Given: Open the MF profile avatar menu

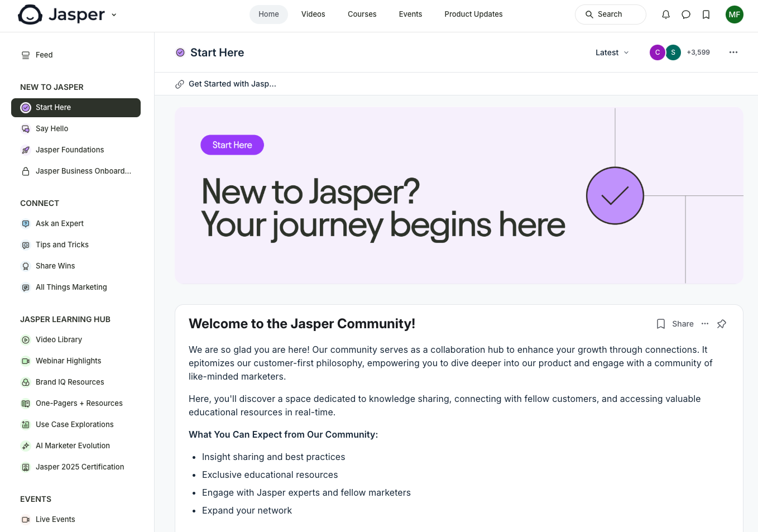Looking at the screenshot, I should click(735, 15).
